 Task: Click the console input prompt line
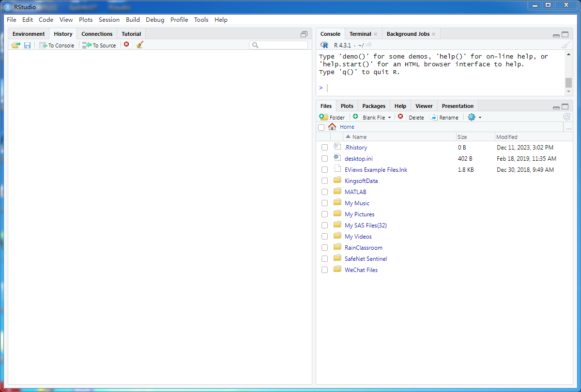(x=441, y=88)
